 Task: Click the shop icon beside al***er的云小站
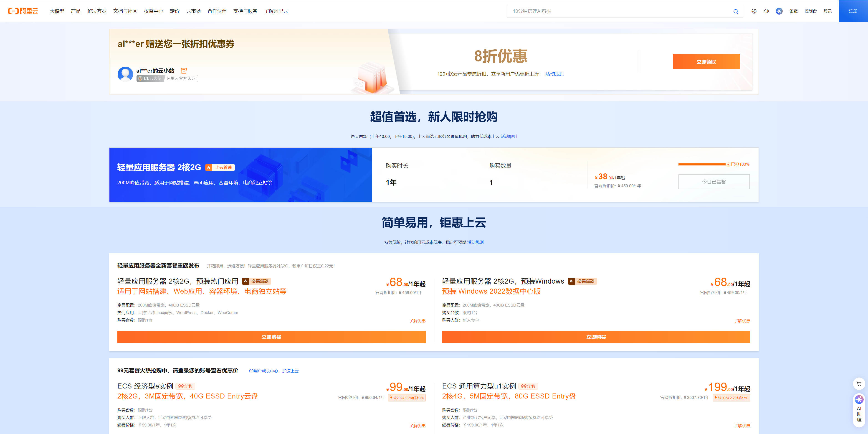coord(184,70)
